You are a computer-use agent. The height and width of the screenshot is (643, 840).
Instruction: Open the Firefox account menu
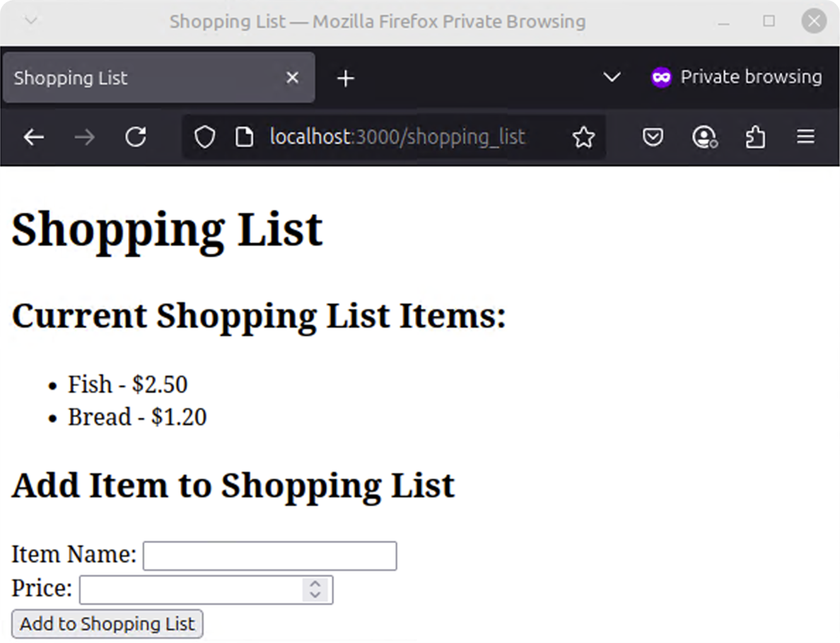point(704,137)
